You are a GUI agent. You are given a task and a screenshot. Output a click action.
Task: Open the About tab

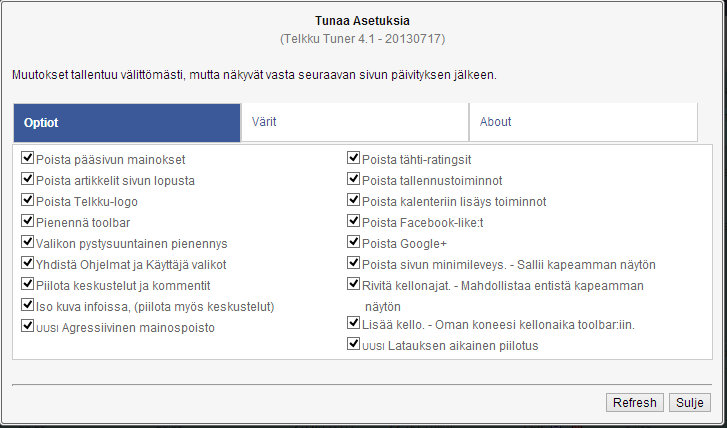pos(582,122)
